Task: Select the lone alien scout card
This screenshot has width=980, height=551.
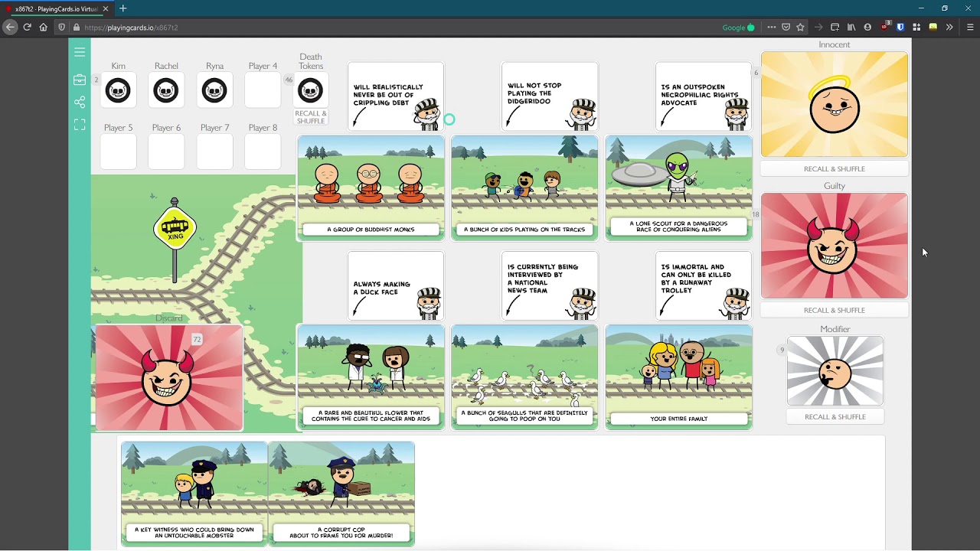Action: pyautogui.click(x=678, y=188)
